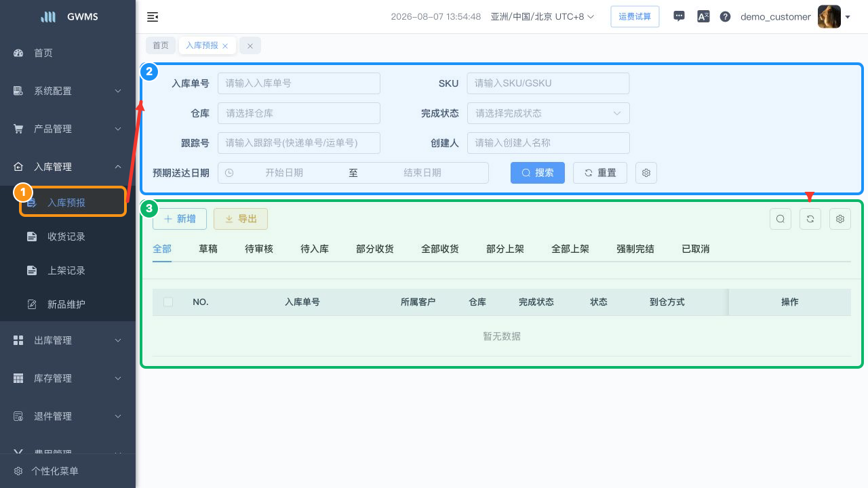Select the 待审核 status tab

pos(259,249)
